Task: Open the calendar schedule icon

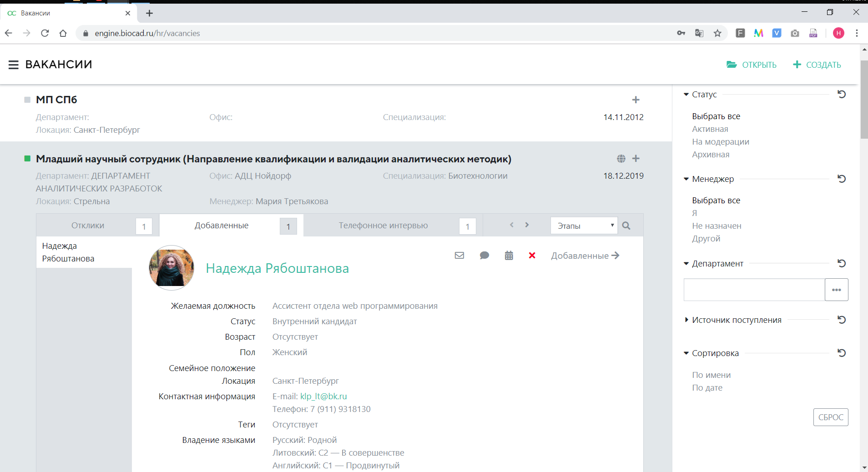Action: (509, 256)
